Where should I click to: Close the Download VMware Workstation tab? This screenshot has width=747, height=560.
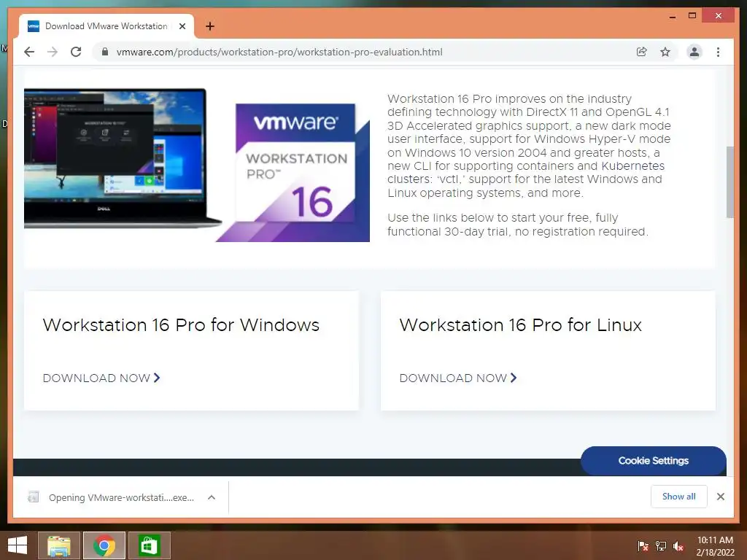pos(182,26)
